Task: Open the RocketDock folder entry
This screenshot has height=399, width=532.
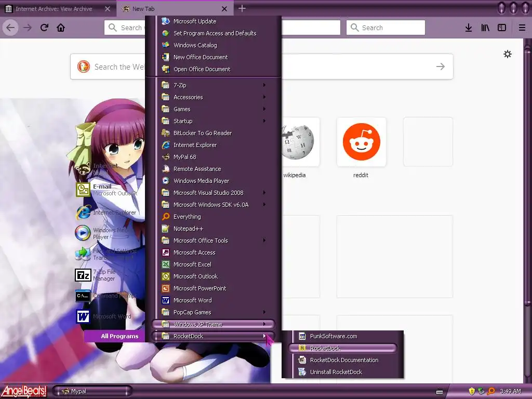Action: 214,336
